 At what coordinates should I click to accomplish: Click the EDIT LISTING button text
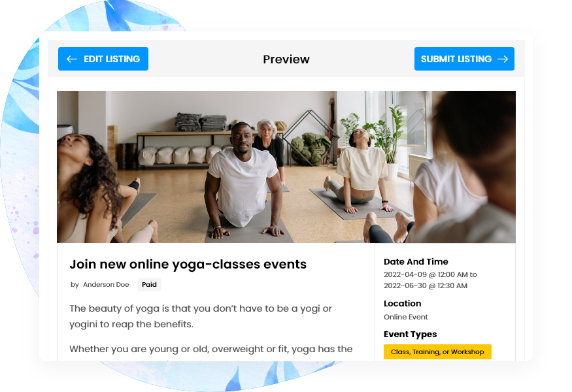pyautogui.click(x=112, y=59)
